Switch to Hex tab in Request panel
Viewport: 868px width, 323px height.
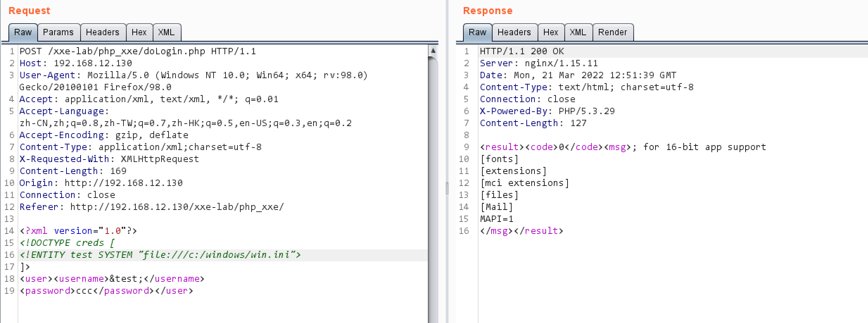point(139,32)
